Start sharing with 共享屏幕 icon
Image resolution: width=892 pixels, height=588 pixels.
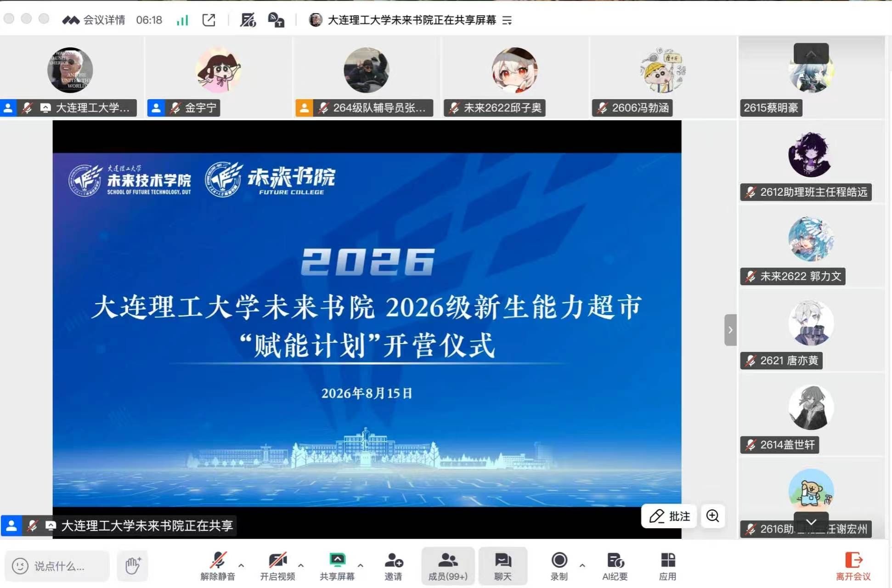coord(337,566)
